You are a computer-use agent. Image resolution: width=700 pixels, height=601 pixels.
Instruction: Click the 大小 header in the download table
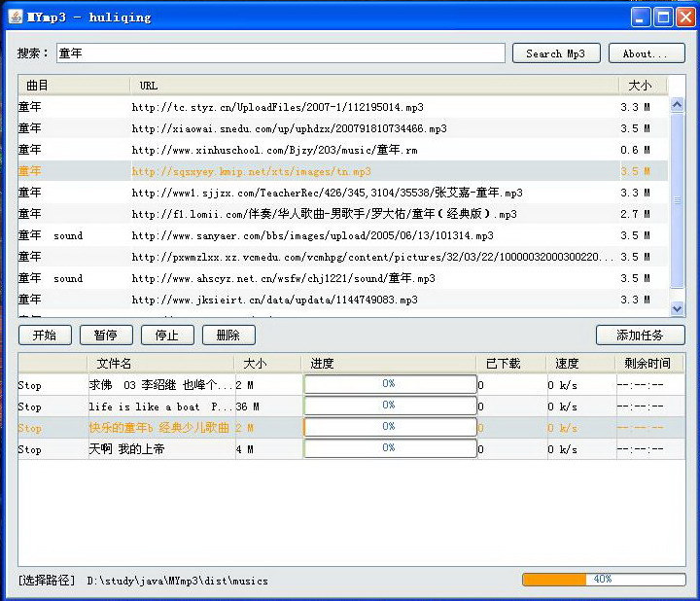point(268,364)
